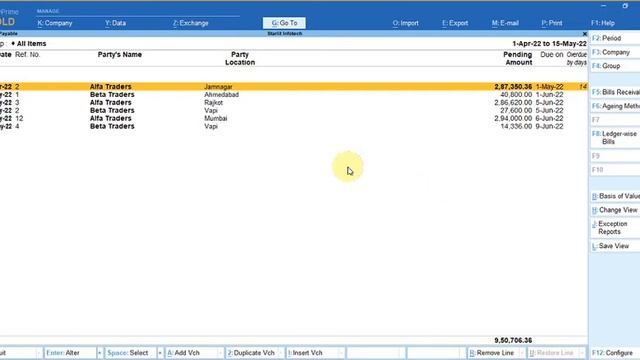The height and width of the screenshot is (360, 640).
Task: Open the E: Export menu
Action: click(455, 23)
